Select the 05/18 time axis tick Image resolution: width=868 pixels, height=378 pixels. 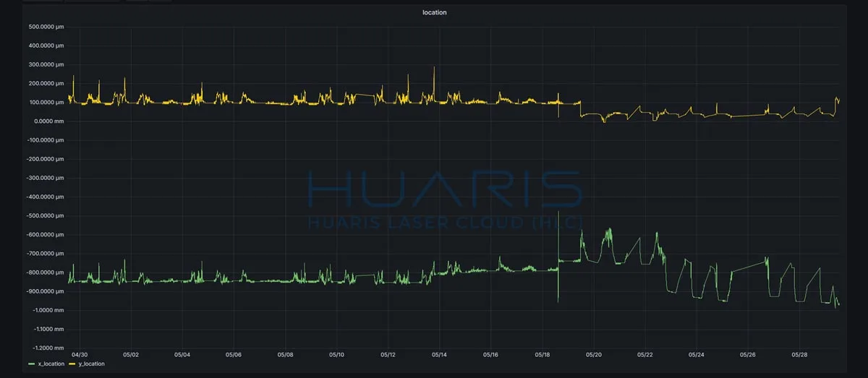tap(542, 355)
